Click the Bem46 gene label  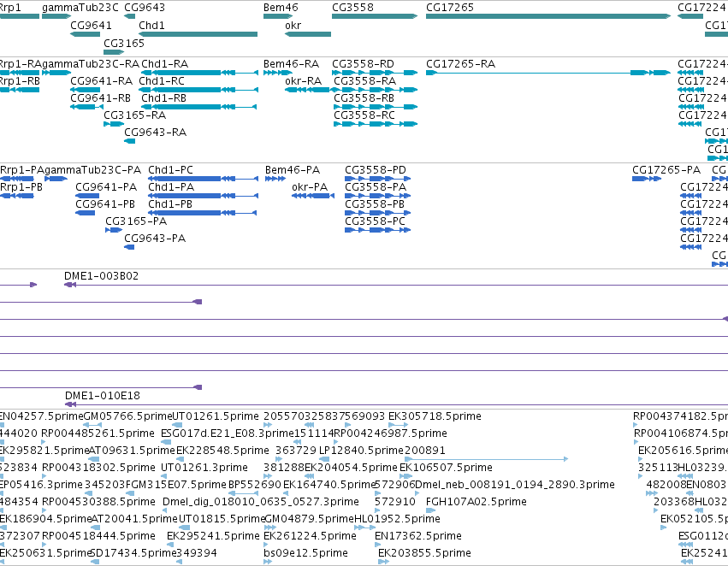[281, 8]
